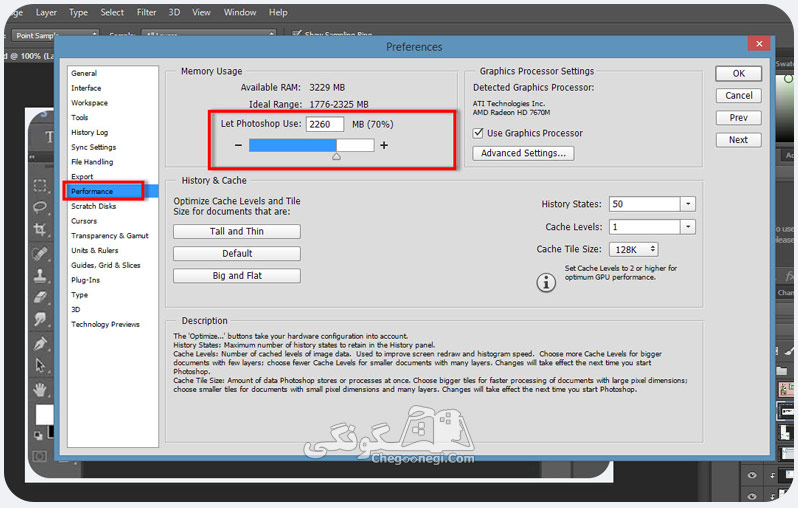Toggle Use Graphics Processor checkbox
This screenshot has height=508, width=798.
[478, 133]
